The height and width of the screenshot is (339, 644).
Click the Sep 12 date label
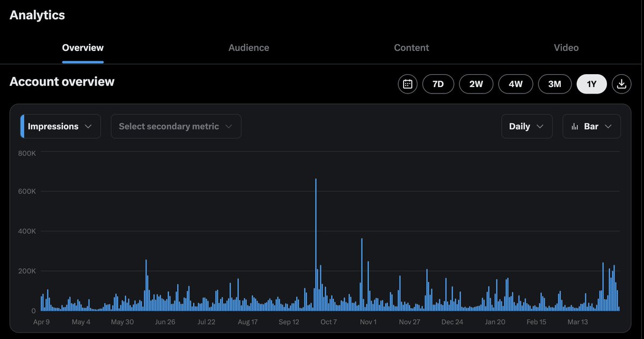click(x=289, y=322)
